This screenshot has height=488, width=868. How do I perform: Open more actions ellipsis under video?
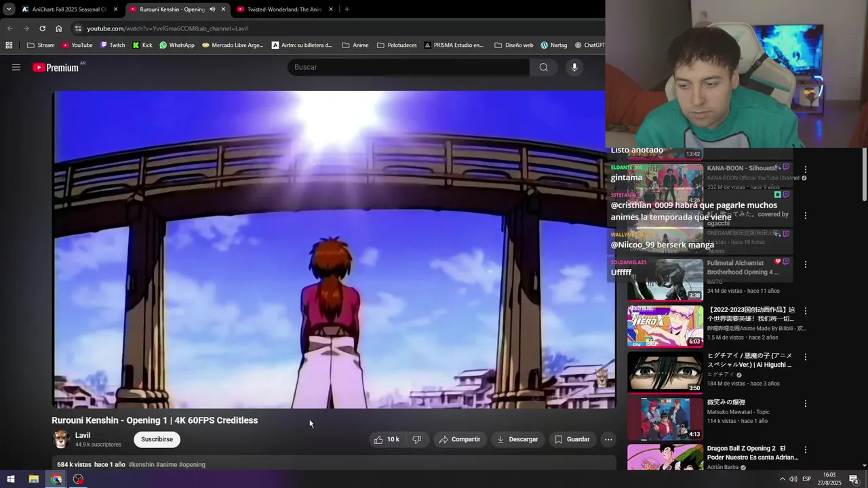click(608, 439)
